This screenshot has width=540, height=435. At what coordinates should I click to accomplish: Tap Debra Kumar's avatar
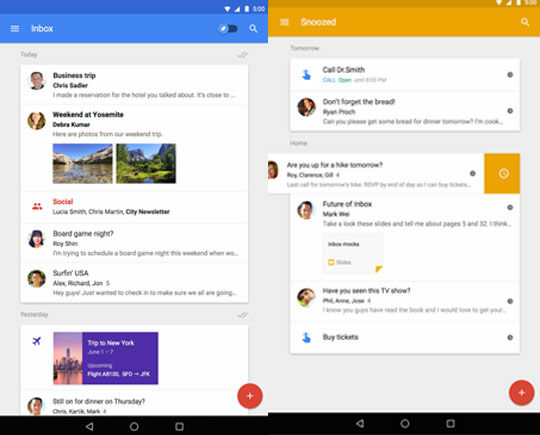point(37,121)
